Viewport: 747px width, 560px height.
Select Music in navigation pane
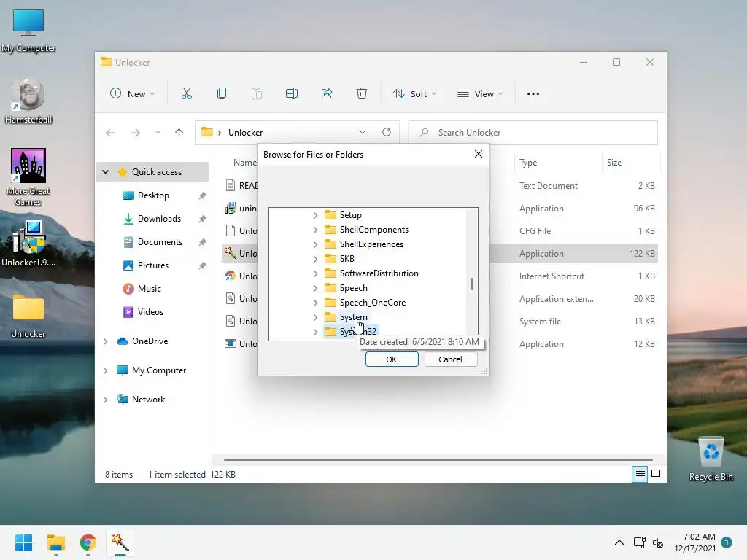pos(149,289)
